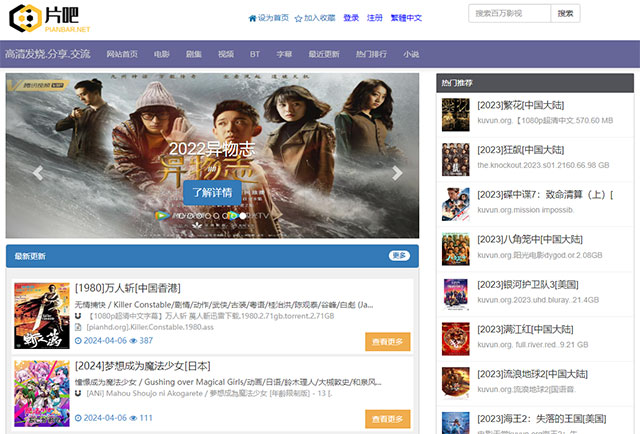Open 字幕 navigation menu item
Image resolution: width=640 pixels, height=434 pixels.
(x=284, y=54)
